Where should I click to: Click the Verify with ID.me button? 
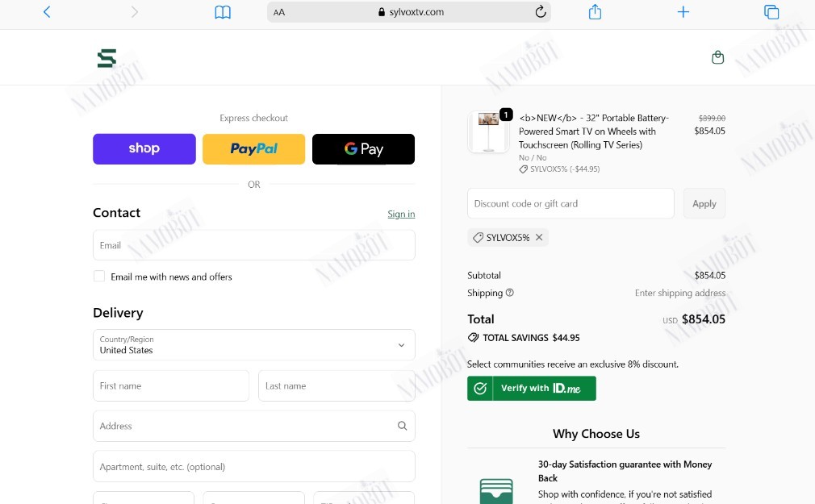pos(531,388)
